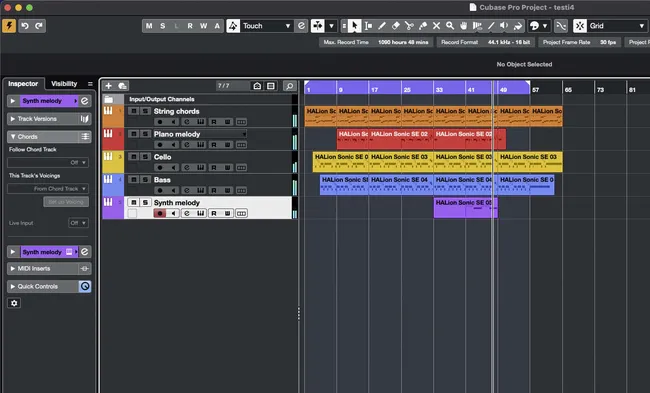Toggle global Solo S button in toolbar

click(x=162, y=26)
